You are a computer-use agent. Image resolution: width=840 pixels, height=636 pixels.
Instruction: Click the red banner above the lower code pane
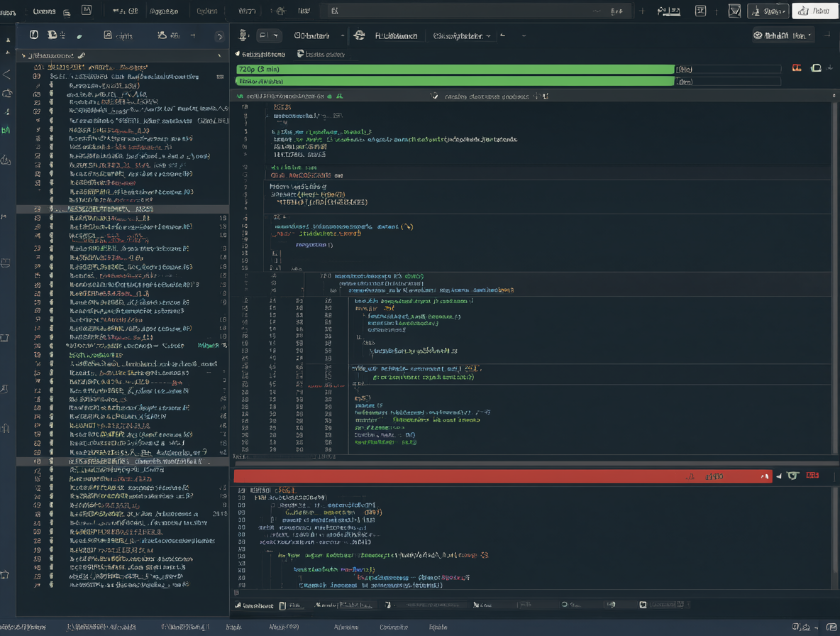click(502, 476)
